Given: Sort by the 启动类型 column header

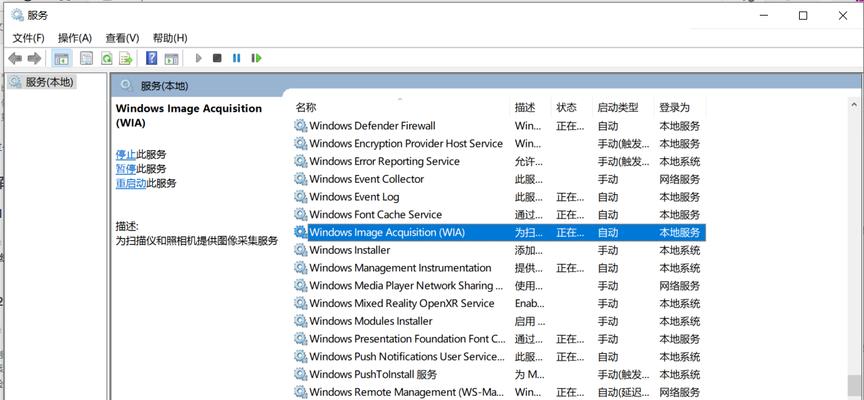Looking at the screenshot, I should pos(624,107).
